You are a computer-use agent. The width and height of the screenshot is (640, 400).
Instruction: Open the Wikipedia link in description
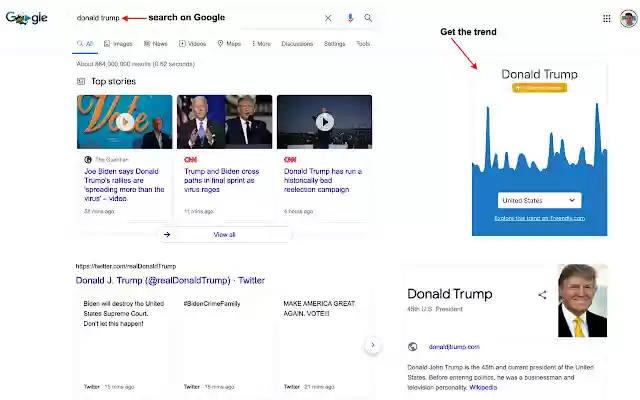[x=483, y=387]
